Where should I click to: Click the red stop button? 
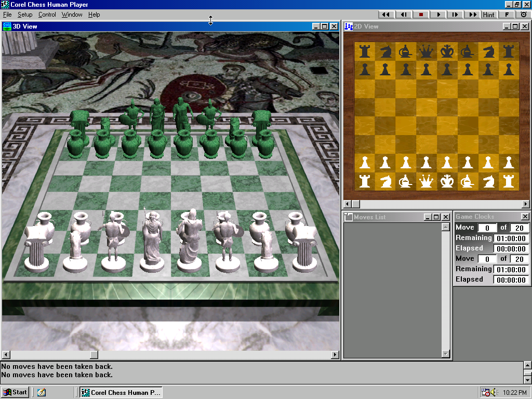[x=421, y=15]
